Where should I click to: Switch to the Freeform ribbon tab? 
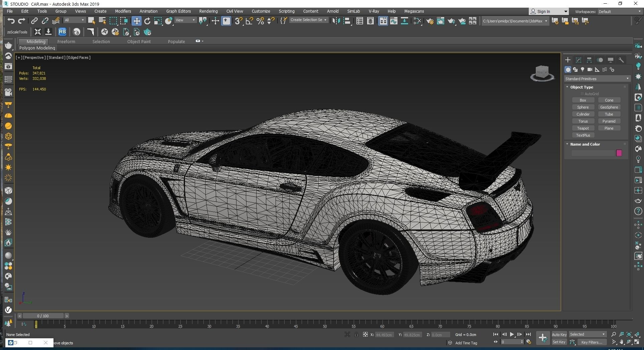pos(66,41)
